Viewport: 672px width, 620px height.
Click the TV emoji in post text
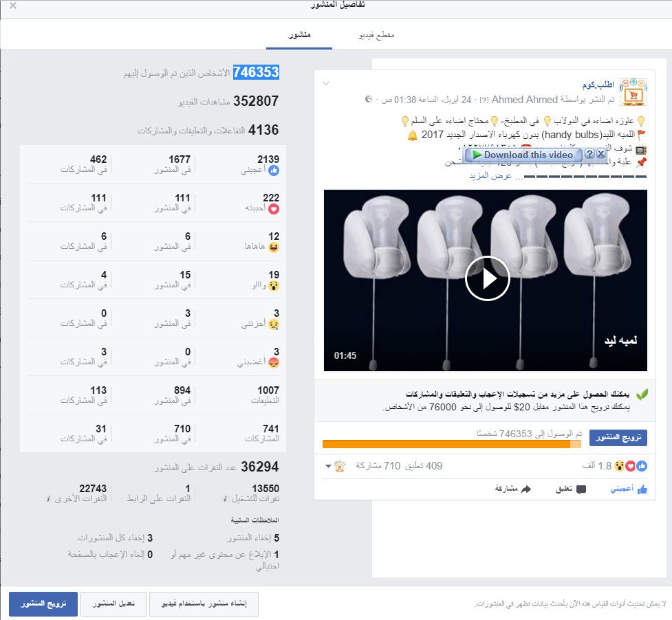point(641,150)
